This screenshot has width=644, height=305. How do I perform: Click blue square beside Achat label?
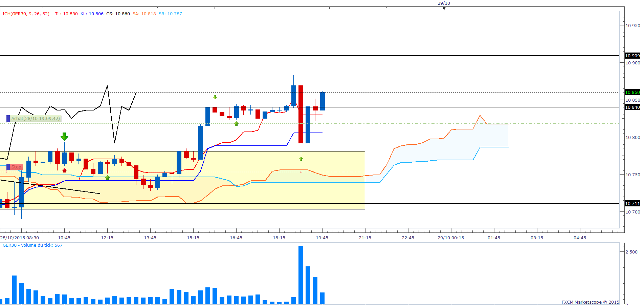pyautogui.click(x=8, y=119)
